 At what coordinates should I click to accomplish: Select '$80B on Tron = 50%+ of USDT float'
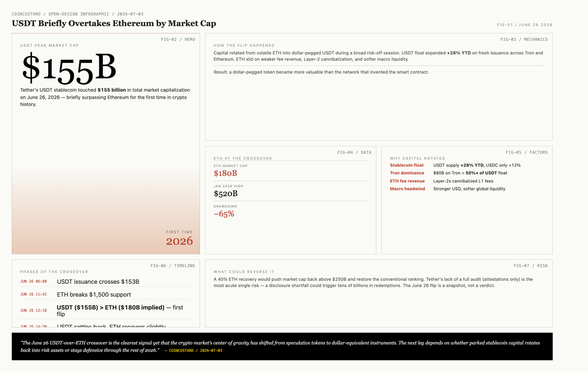(x=470, y=173)
